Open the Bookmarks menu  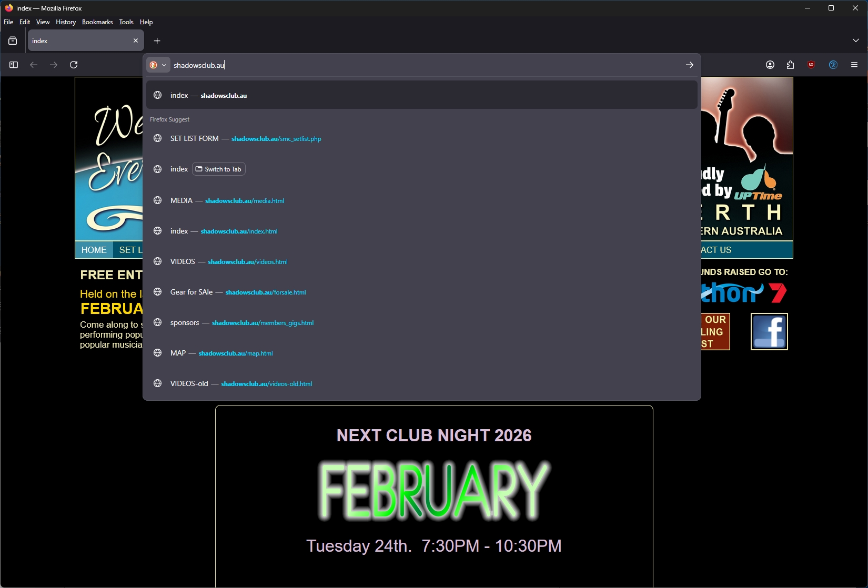click(x=97, y=22)
